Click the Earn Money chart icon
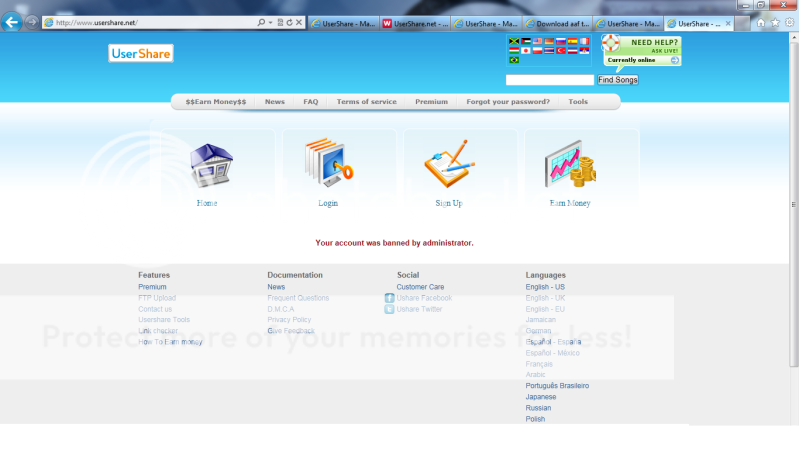Viewport: 799px width, 449px height. (x=569, y=165)
